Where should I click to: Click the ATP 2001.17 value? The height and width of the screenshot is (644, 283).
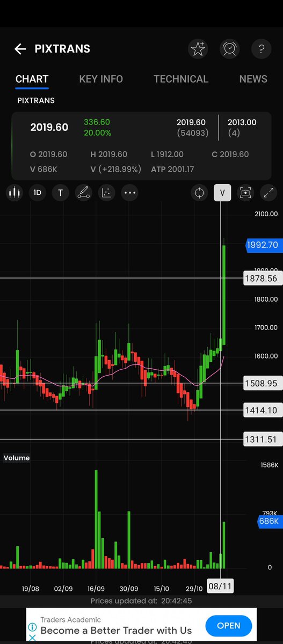tap(173, 169)
